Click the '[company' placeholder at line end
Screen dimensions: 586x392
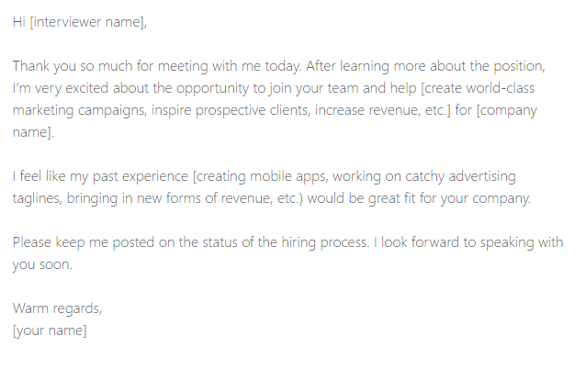coord(507,110)
